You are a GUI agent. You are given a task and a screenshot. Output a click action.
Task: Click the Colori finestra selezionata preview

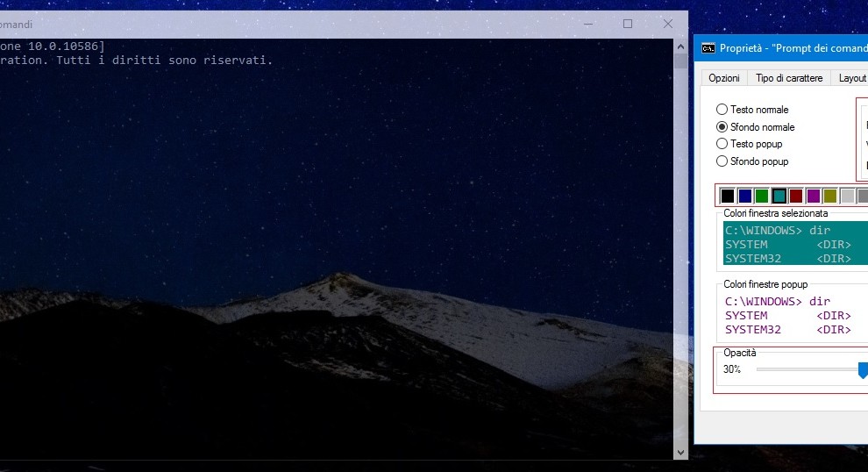(x=795, y=243)
